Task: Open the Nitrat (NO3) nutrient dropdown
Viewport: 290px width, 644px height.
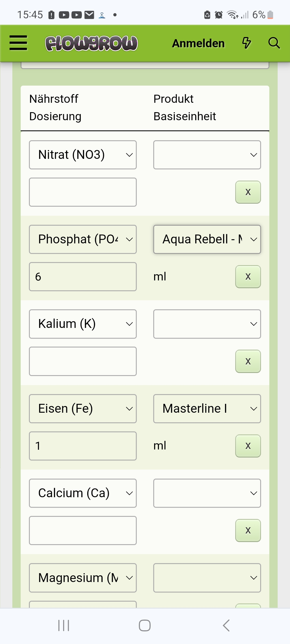Action: pyautogui.click(x=83, y=155)
